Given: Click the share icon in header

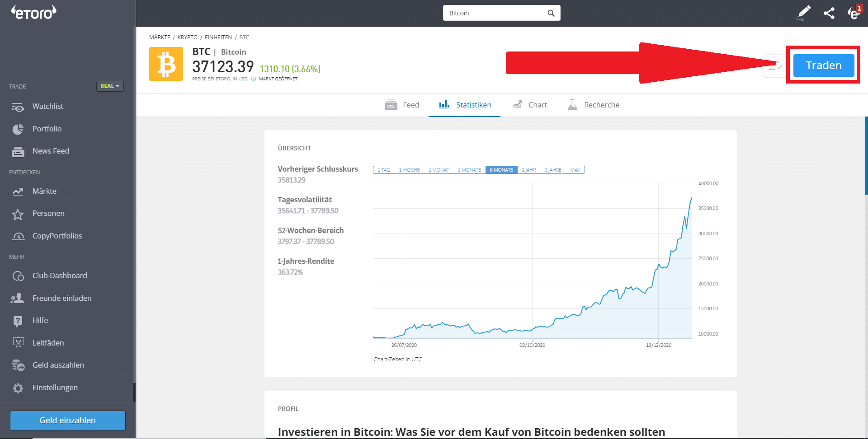Looking at the screenshot, I should tap(829, 13).
